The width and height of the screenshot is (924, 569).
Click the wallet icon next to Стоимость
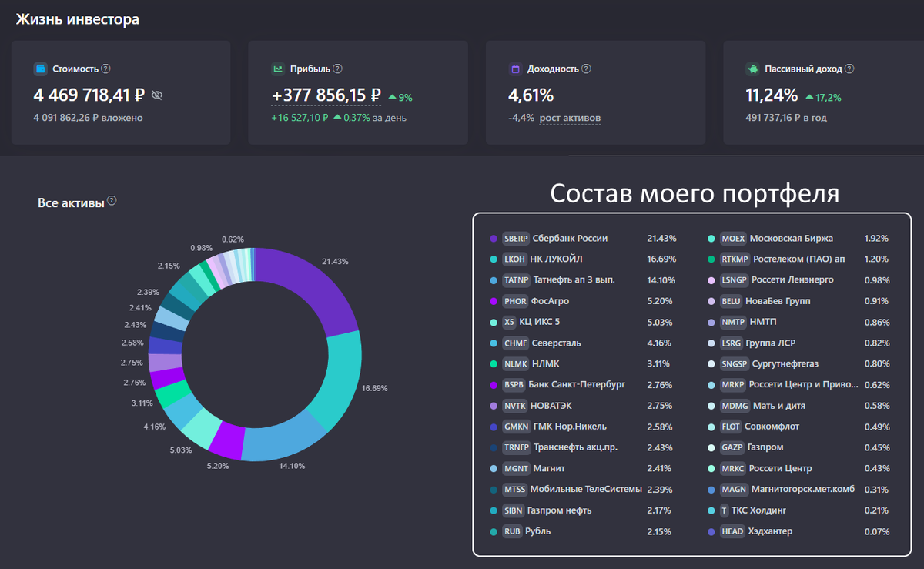coord(40,69)
